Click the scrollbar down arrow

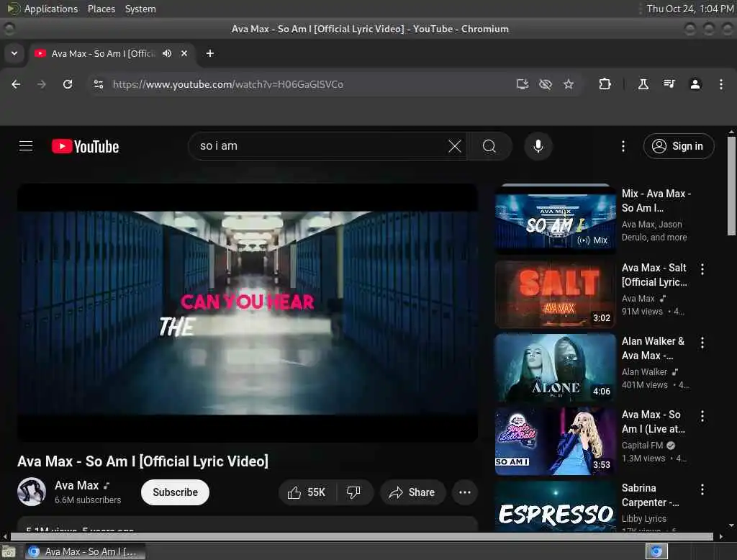(x=731, y=525)
